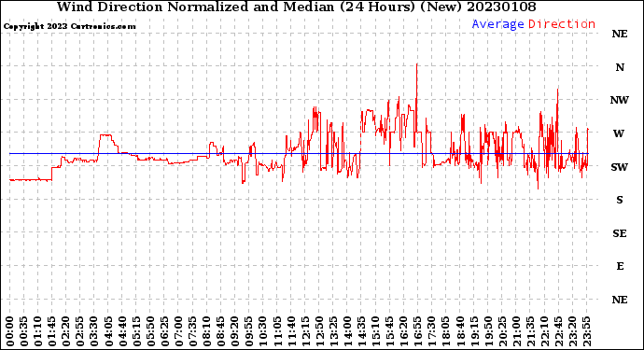Click the '05:15' time axis label
Viewport: 644px width, 350px height.
coord(136,331)
